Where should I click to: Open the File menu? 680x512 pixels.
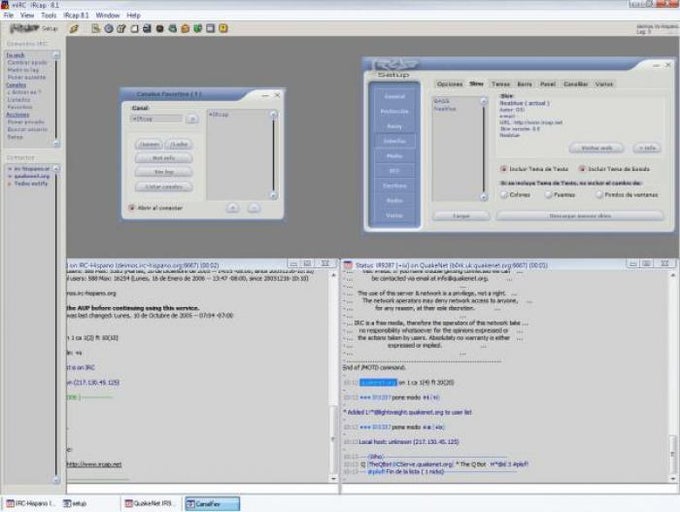point(8,15)
